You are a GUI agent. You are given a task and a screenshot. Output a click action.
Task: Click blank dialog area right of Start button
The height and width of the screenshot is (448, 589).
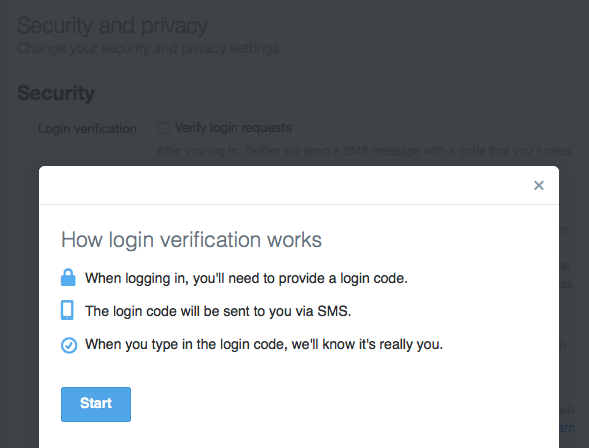[338, 404]
